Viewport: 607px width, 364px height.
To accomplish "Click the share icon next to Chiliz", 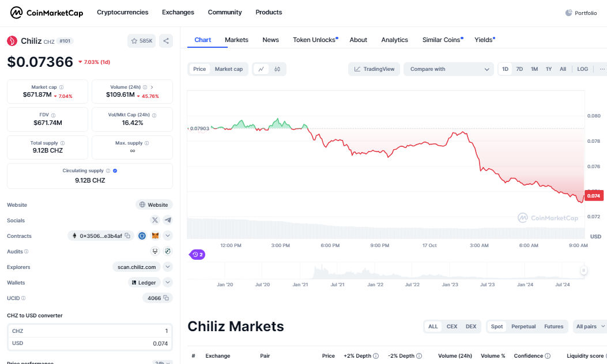I will point(166,41).
